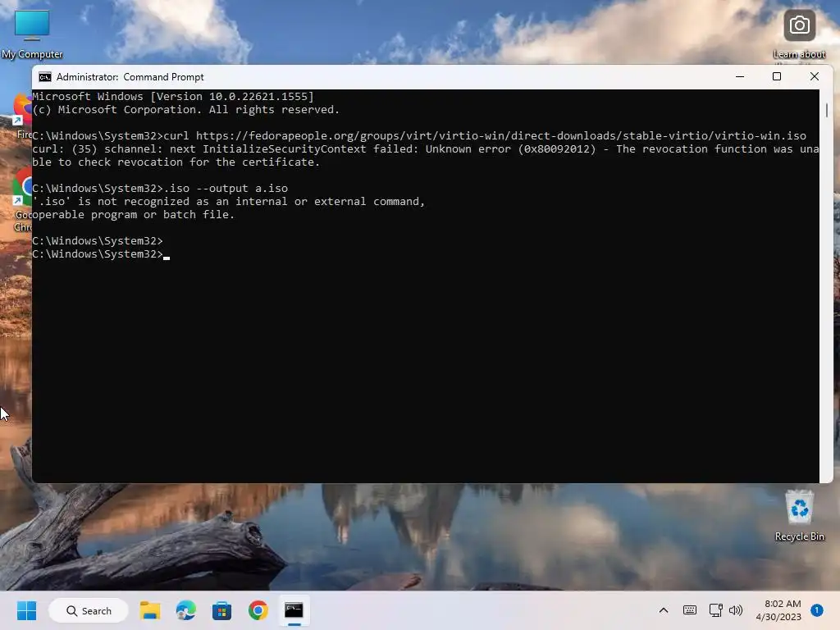Click the curl fedorapeople.org command line text
Screen dimensions: 840x630
(419, 136)
